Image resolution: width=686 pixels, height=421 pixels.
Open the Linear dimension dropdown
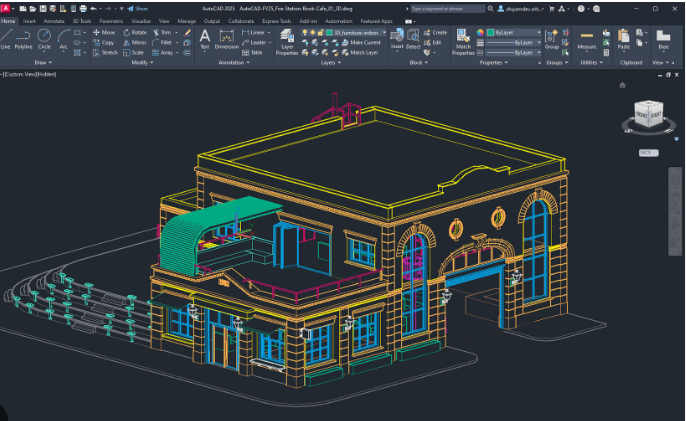(x=269, y=32)
